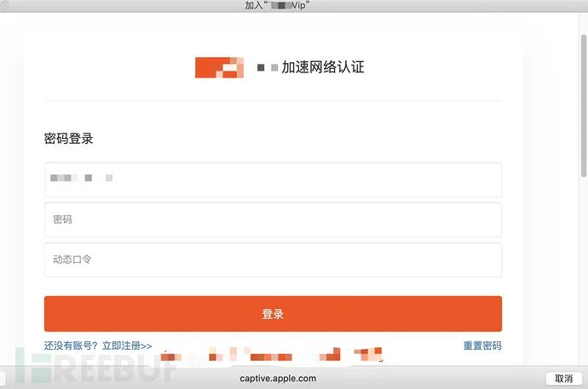Open the 立即注册>> registration link

point(127,346)
